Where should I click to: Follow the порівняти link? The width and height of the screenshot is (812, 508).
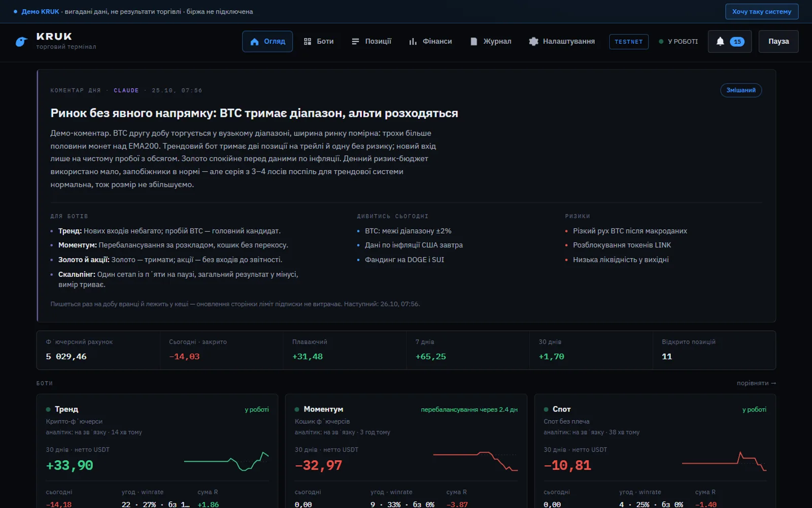pos(756,383)
